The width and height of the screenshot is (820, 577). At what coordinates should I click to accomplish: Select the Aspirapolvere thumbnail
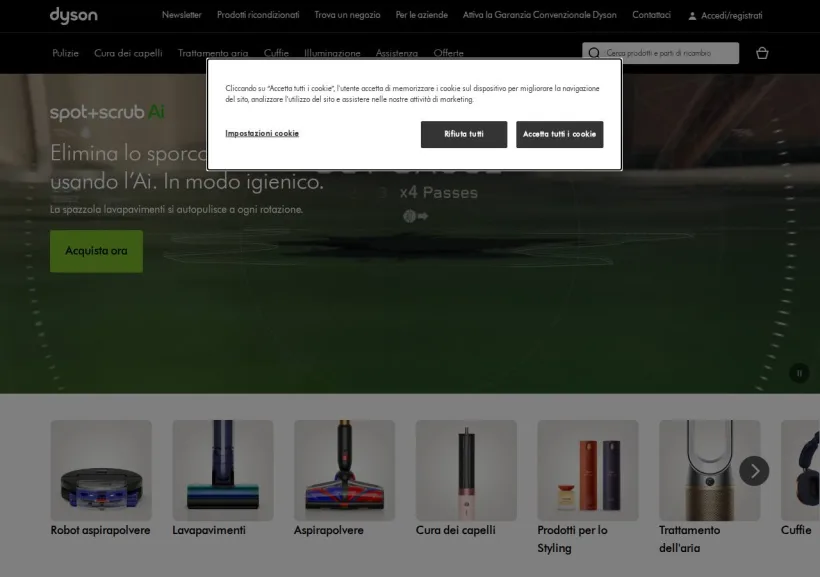[x=345, y=470]
